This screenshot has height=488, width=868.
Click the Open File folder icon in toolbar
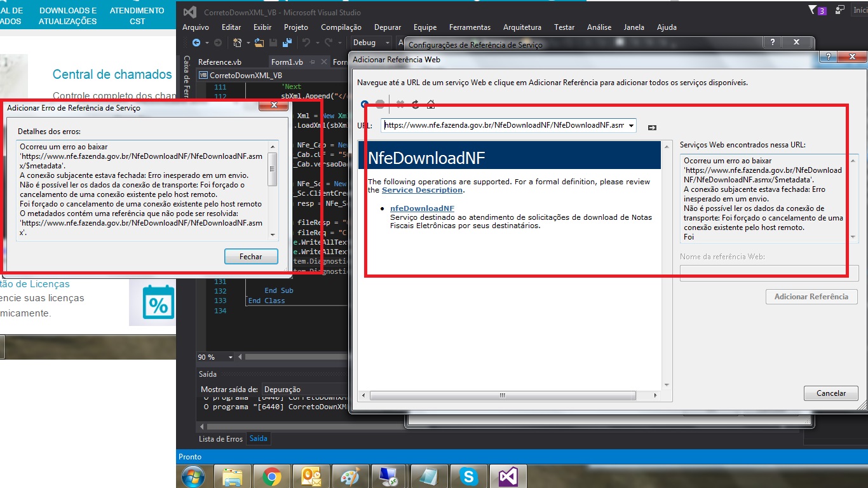click(x=259, y=43)
